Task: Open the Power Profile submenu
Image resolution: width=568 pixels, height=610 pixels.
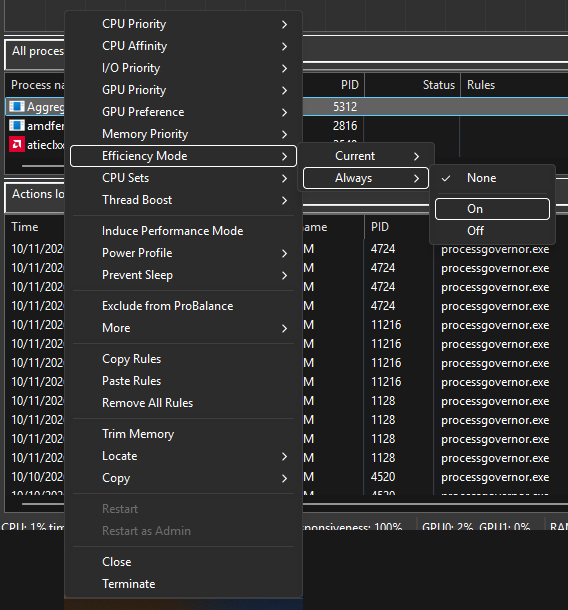Action: coord(183,253)
